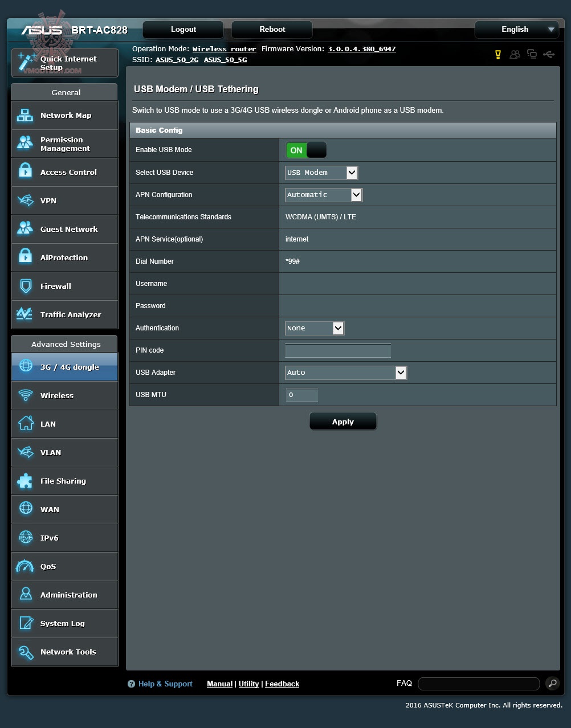The image size is (571, 728).
Task: Click the Apply button
Action: (x=343, y=422)
